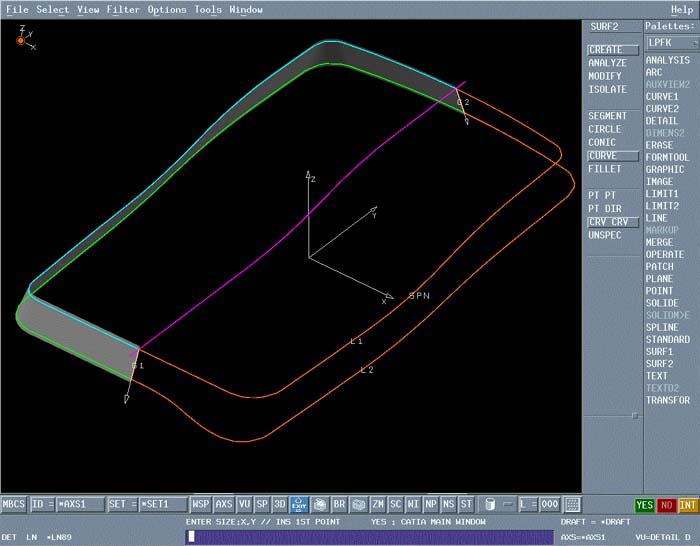Open the LPFK palettes dropdown
This screenshot has width=700, height=546.
click(x=669, y=43)
